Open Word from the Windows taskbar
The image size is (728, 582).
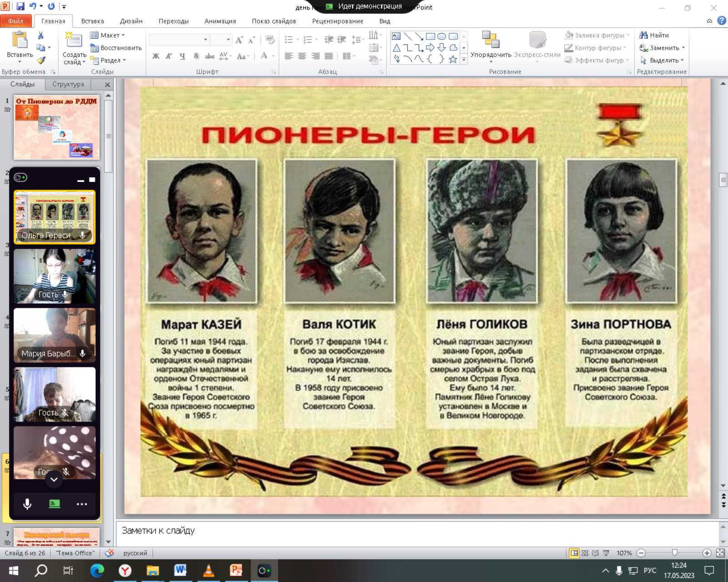180,570
